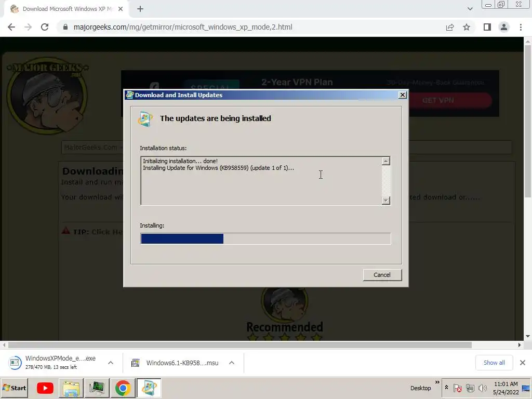
Task: Click the Show desktop button
Action: [x=526, y=388]
